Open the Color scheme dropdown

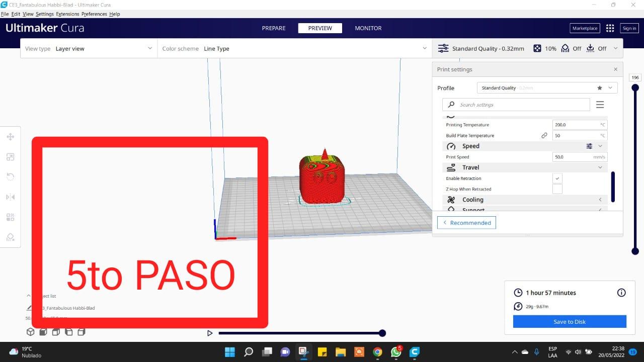(x=294, y=49)
